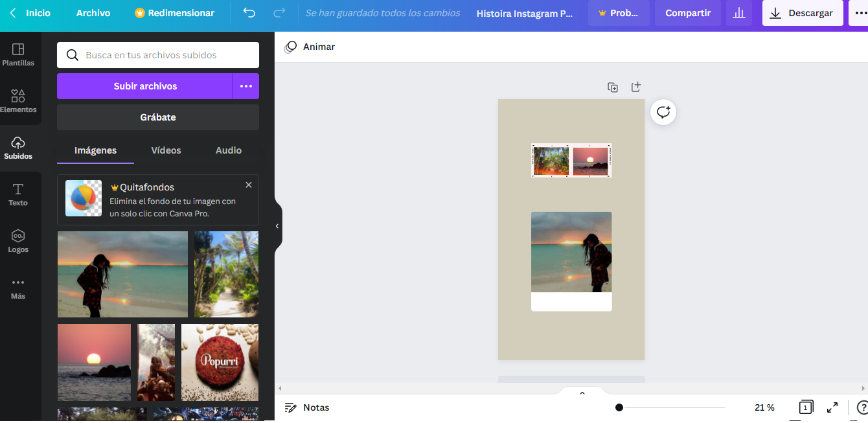
Task: Toggle the Animar option above the canvas
Action: pyautogui.click(x=309, y=47)
